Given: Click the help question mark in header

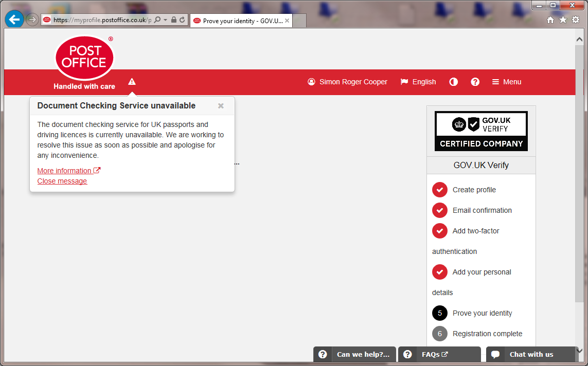Looking at the screenshot, I should click(x=475, y=82).
